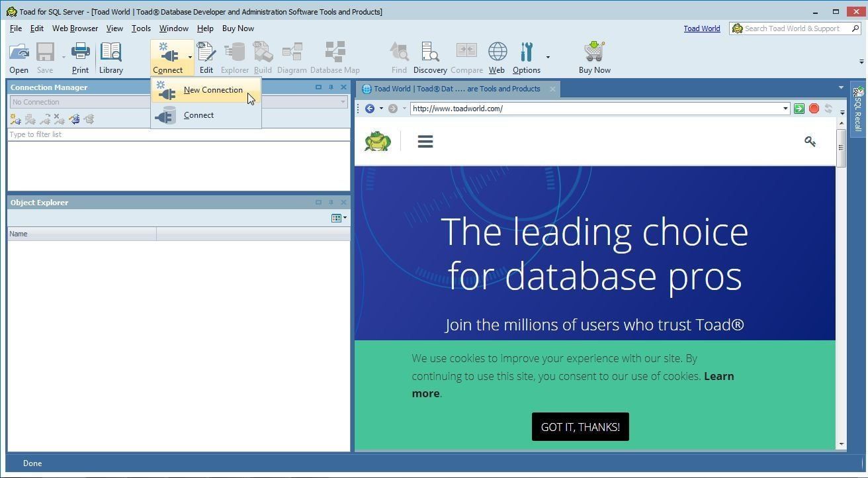Viewport: 868px width, 478px height.
Task: Click the Find toolbar icon
Action: click(399, 52)
